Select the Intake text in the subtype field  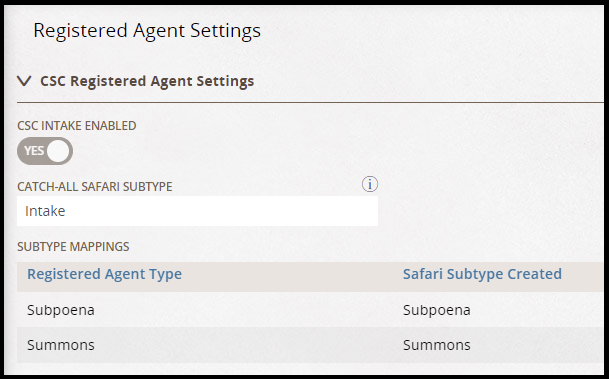tap(45, 211)
